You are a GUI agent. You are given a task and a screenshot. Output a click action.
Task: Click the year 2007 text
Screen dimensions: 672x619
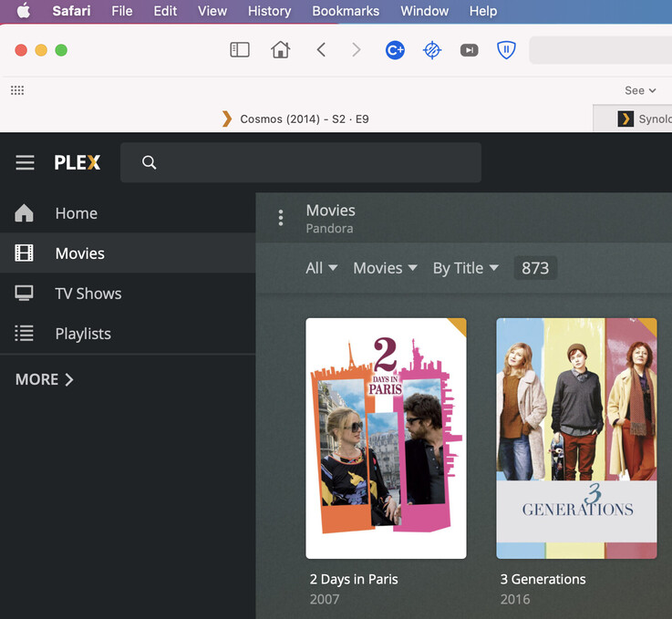325,599
